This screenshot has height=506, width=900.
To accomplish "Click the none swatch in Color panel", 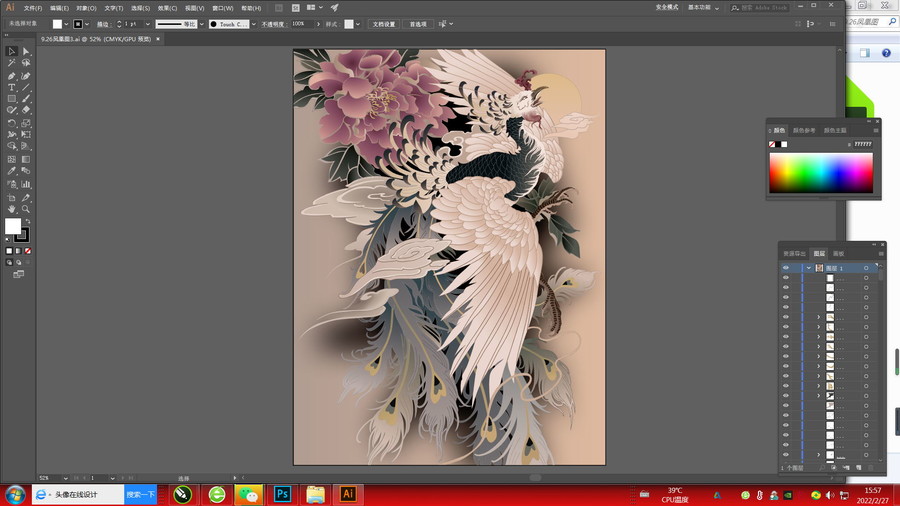I will pyautogui.click(x=772, y=145).
